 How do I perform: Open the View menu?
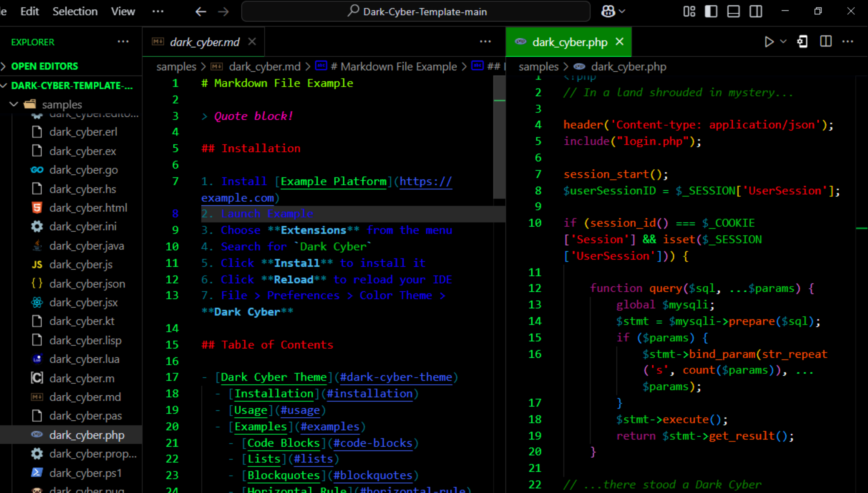point(123,11)
